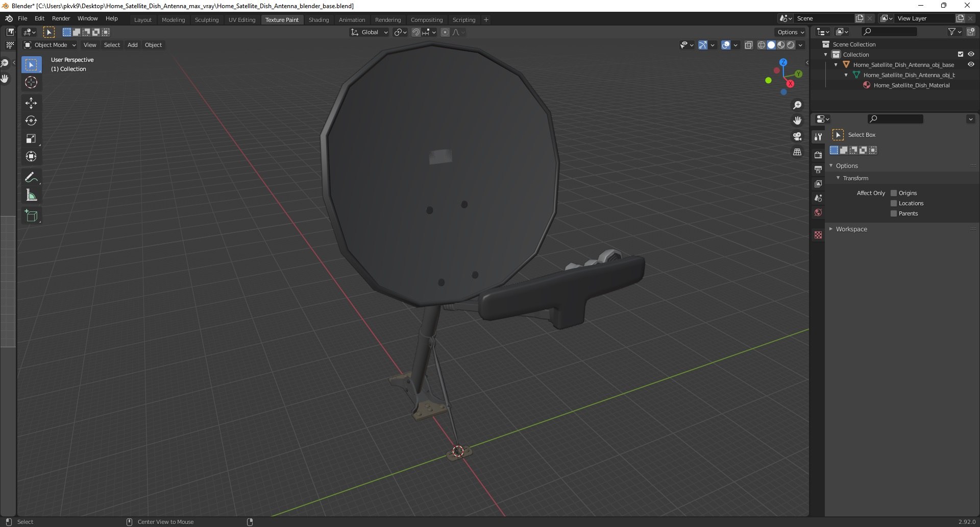Click the Blender logo menu icon
The image size is (980, 527).
point(9,18)
